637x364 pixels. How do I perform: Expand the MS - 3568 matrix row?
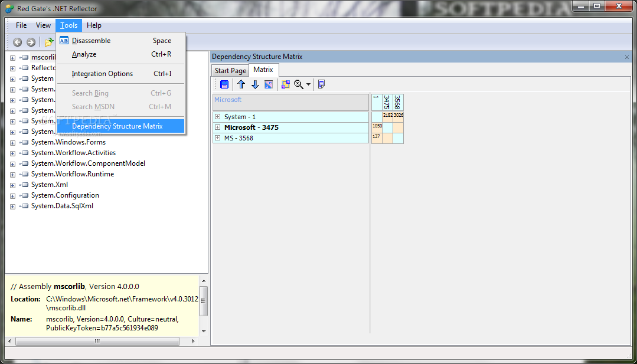[x=218, y=138]
